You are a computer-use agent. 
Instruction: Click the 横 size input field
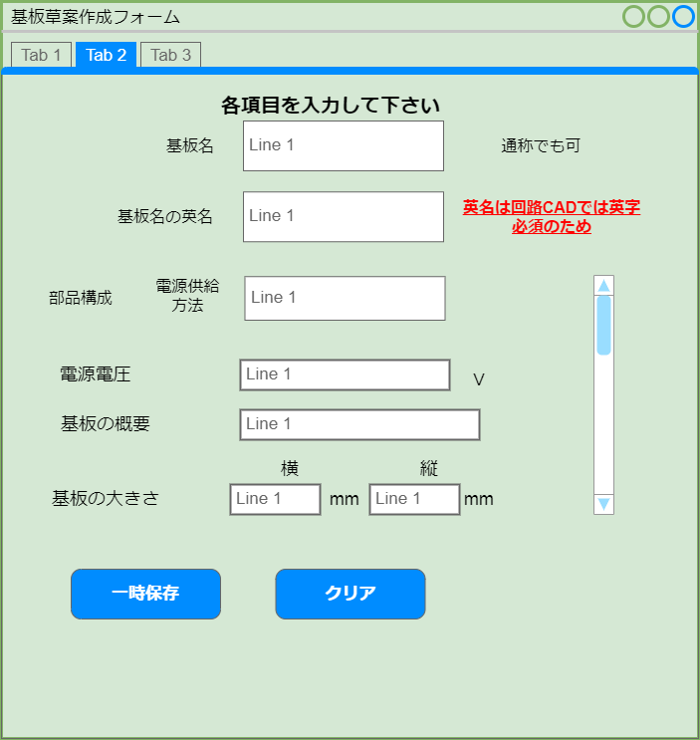pyautogui.click(x=276, y=499)
